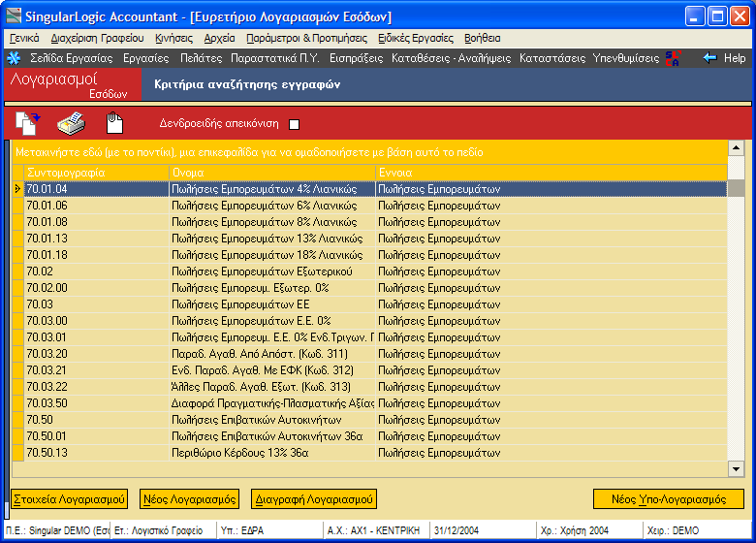Select account 70.03 Πωλήσεις Εμπορευμάτων ΕΕ

pos(370,304)
